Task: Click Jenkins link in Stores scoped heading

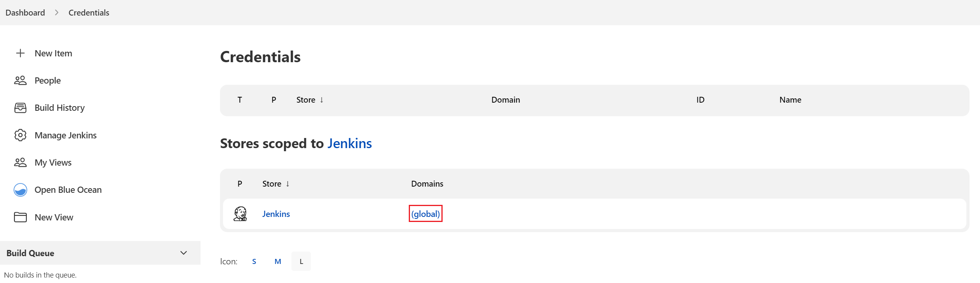Action: [x=349, y=143]
